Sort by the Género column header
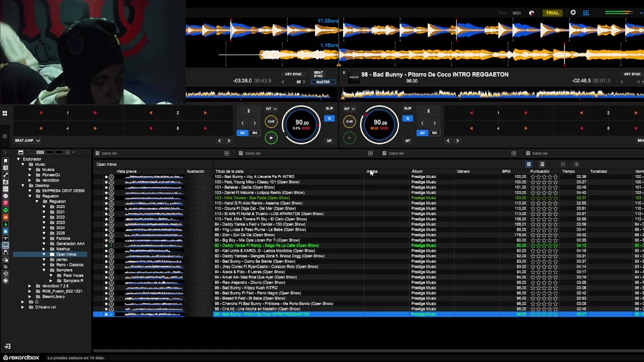The height and width of the screenshot is (362, 644). [x=463, y=171]
